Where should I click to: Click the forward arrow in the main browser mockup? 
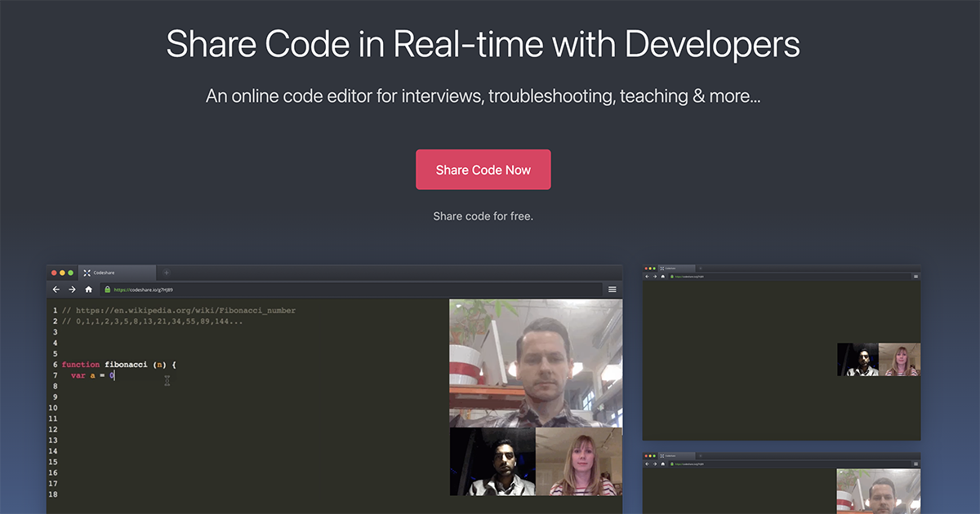(x=72, y=290)
